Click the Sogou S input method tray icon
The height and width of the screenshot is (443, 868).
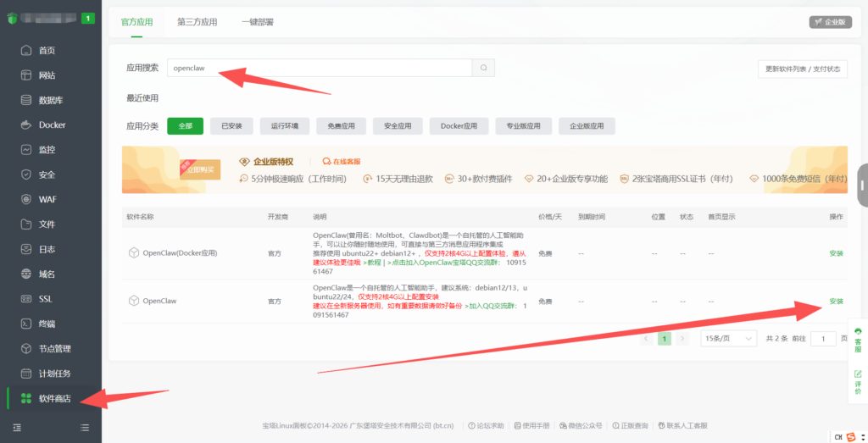851,437
